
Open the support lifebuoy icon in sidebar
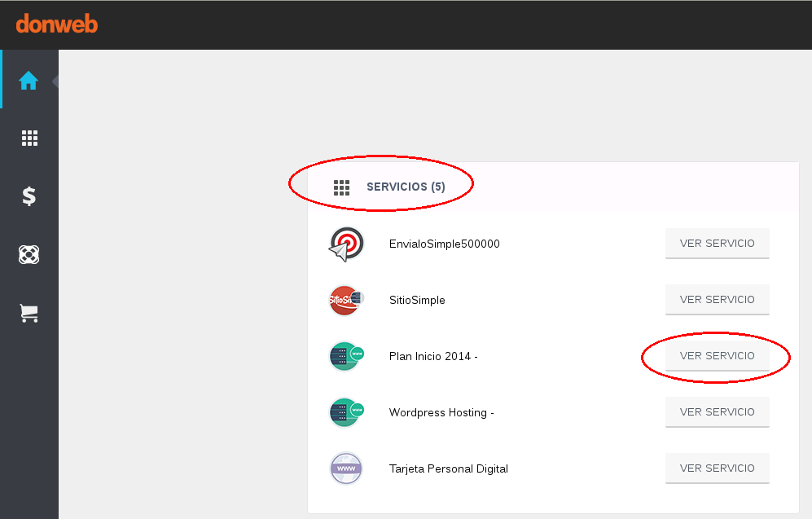coord(29,254)
